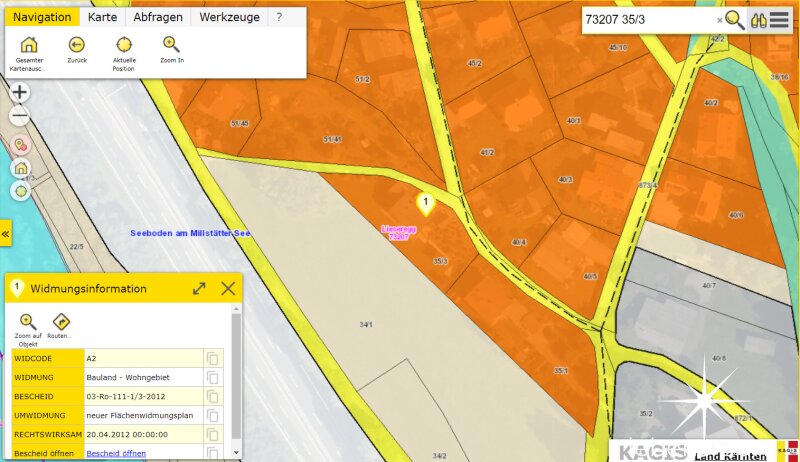Click Seeboden am Millstätter See label

[190, 233]
